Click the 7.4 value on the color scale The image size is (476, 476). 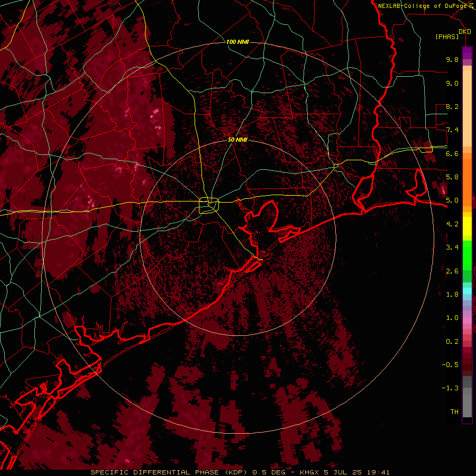click(452, 130)
